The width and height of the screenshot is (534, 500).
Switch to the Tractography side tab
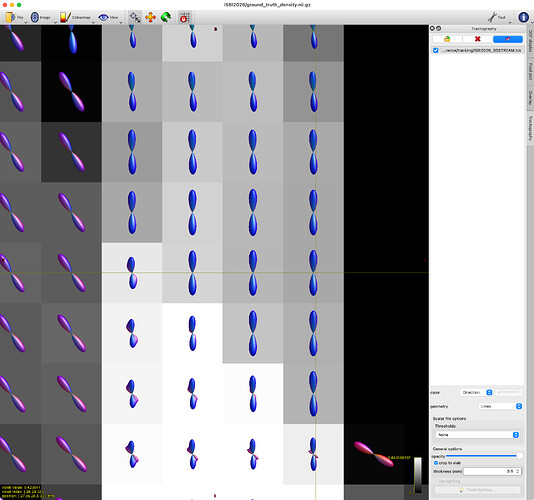(531, 128)
